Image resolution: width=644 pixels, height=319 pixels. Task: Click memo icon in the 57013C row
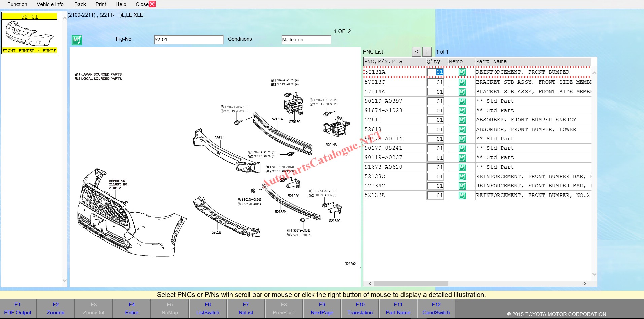tap(462, 82)
